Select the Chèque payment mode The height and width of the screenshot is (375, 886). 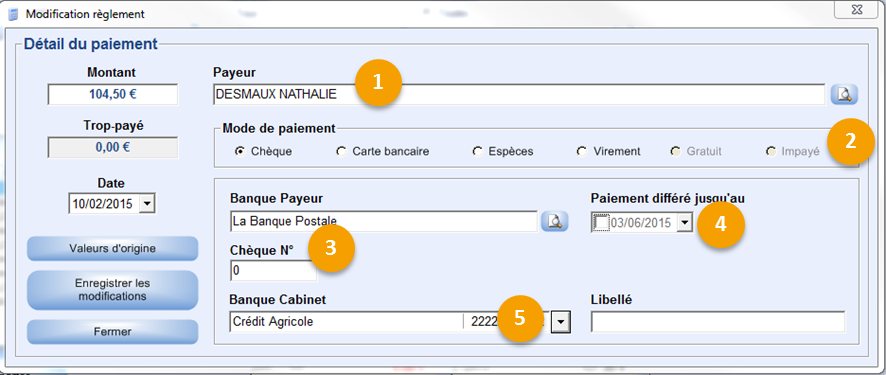point(239,151)
